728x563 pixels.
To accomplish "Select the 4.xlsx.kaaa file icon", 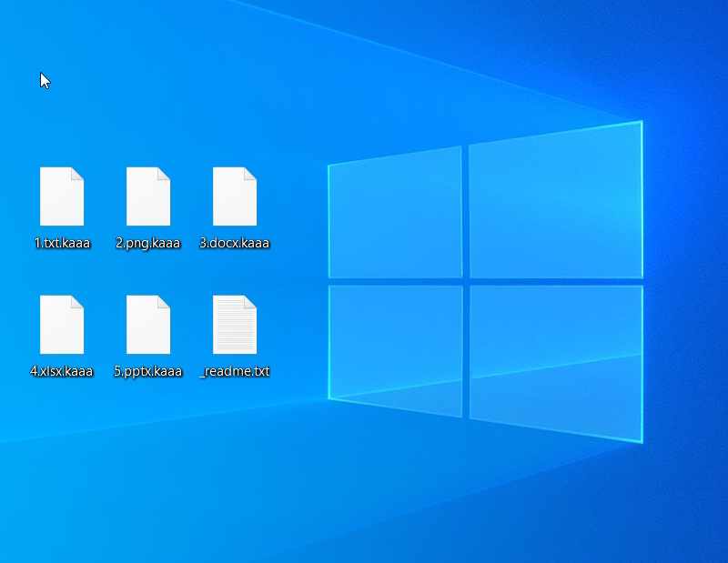I will (x=62, y=325).
